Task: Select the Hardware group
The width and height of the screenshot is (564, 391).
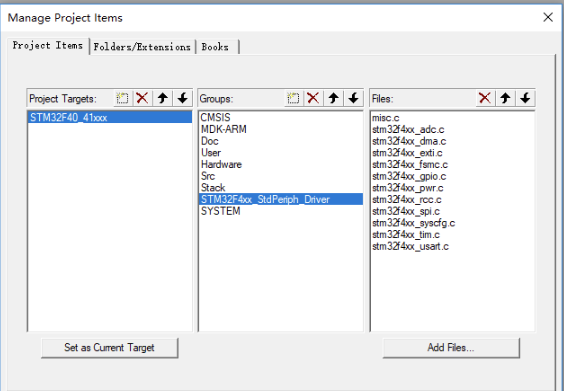Action: click(281, 164)
